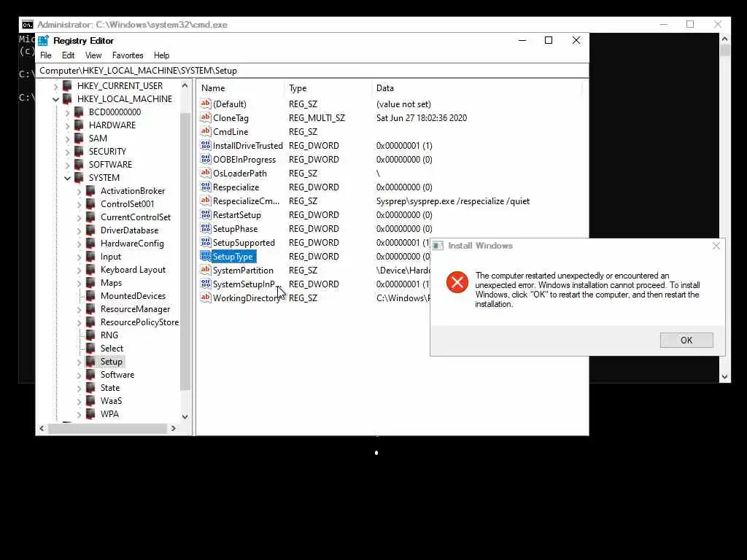Click the OsLoaderPath string value icon

click(x=205, y=173)
